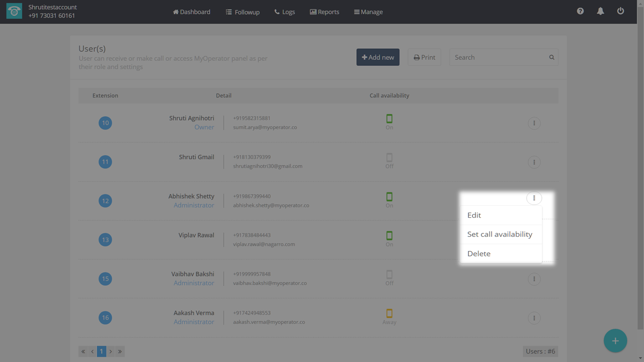Click the MyOperator telephone logo
Viewport: 644px width, 362px height.
point(14,12)
